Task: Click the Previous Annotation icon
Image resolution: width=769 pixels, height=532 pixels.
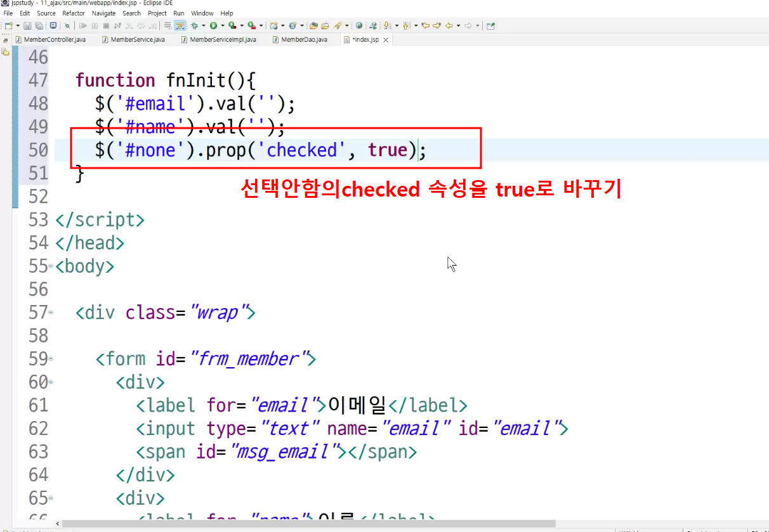Action: pyautogui.click(x=406, y=25)
